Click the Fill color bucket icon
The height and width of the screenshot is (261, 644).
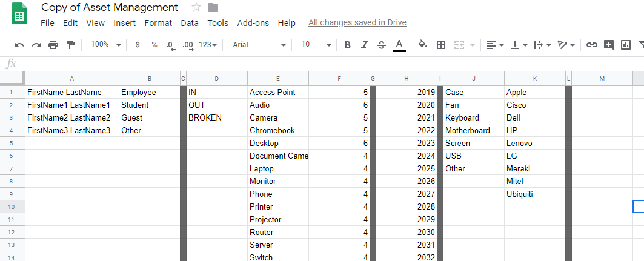tap(423, 45)
